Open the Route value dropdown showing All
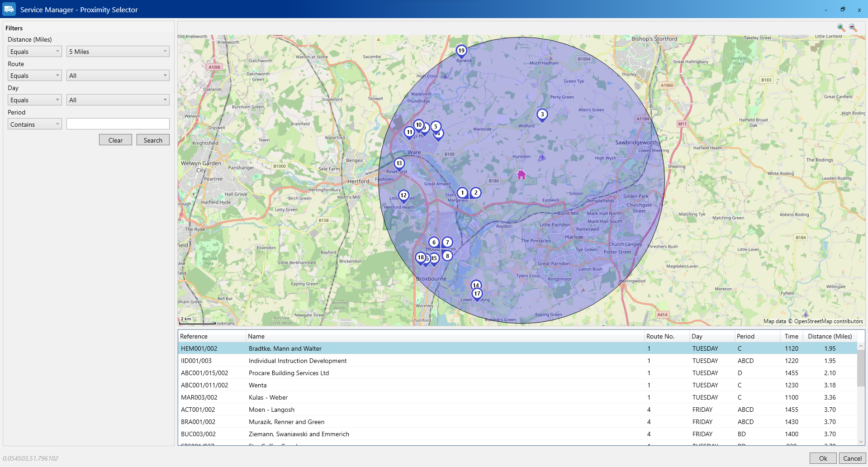 [x=118, y=76]
